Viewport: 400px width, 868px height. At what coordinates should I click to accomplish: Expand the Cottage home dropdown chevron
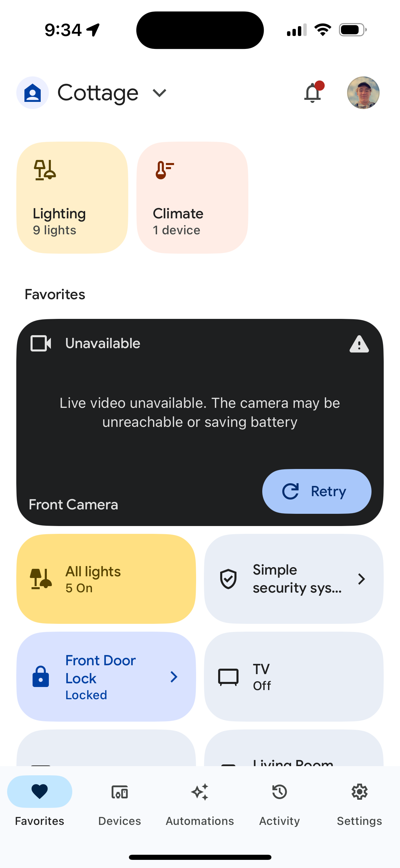[159, 93]
